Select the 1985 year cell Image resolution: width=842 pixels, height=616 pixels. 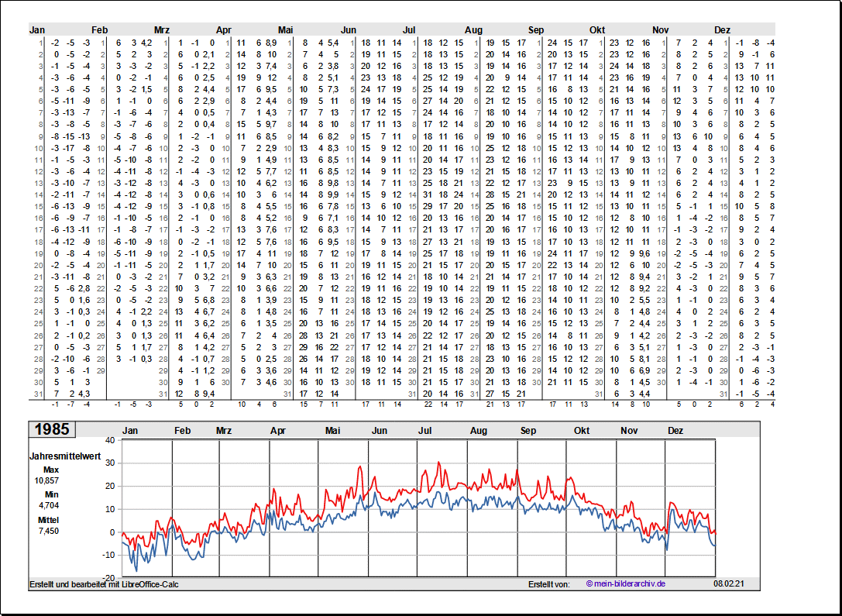click(51, 429)
